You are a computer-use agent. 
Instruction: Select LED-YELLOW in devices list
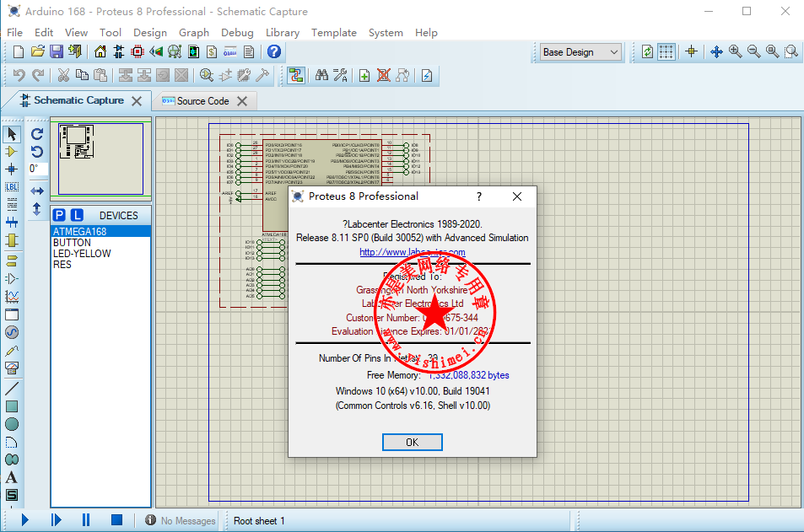(100, 253)
